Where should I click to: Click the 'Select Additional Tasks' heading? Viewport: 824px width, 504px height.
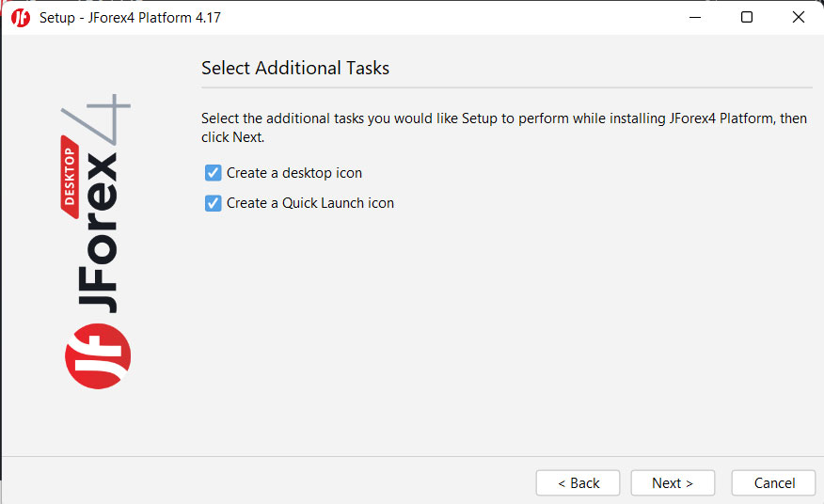(294, 68)
